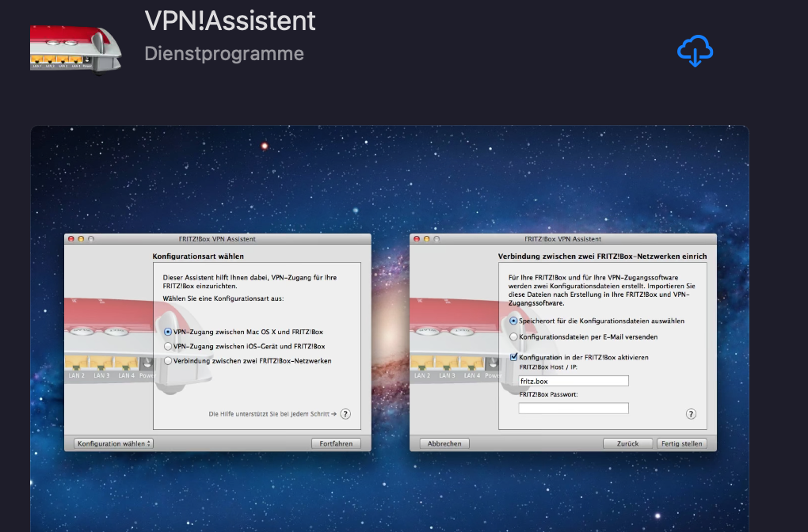Click the 'Konfigurationsart wählen' heading
The height and width of the screenshot is (532, 808).
pos(198,256)
